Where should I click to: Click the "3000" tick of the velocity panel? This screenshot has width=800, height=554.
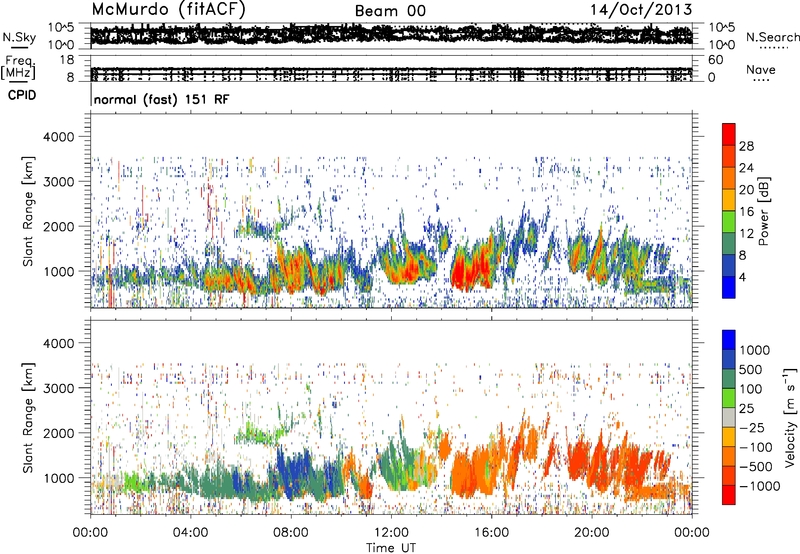click(x=58, y=388)
